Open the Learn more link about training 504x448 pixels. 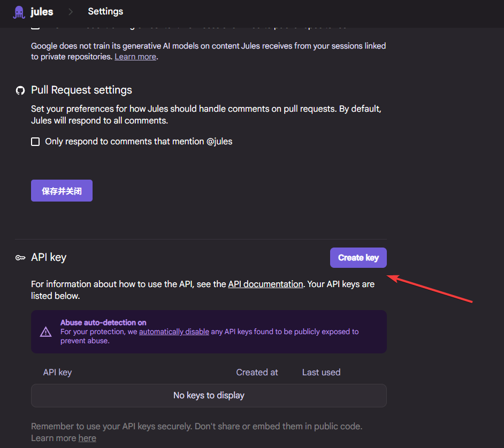coord(135,57)
